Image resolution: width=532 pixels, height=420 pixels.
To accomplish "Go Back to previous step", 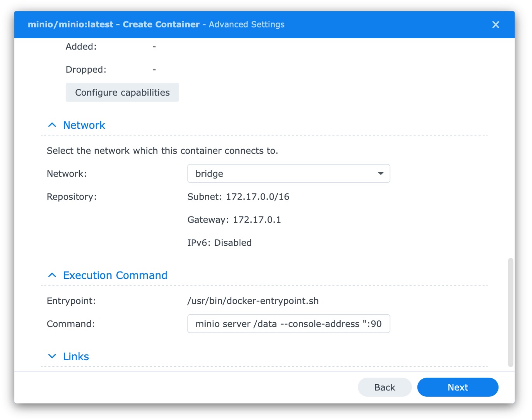I will tap(385, 387).
